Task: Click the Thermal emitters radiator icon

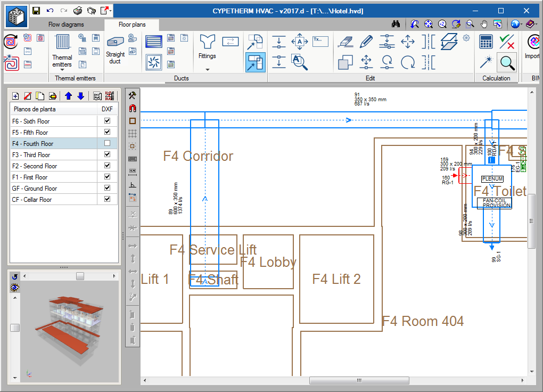Action: (62, 42)
